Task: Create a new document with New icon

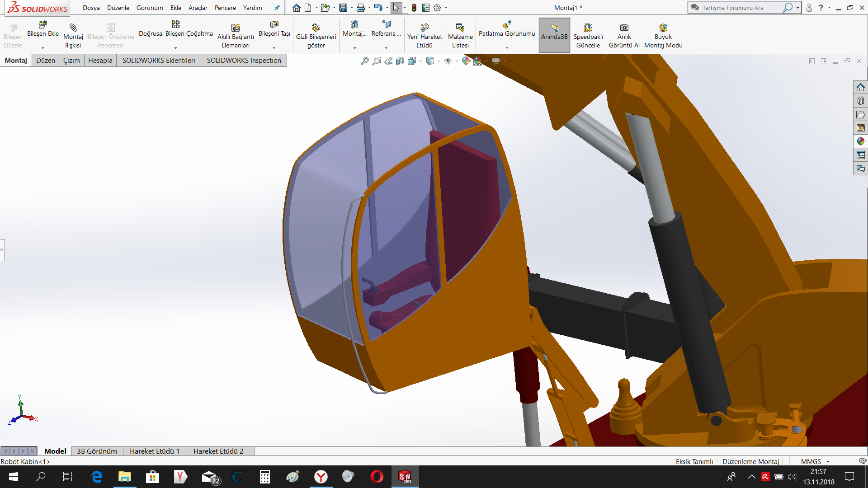Action: point(308,8)
